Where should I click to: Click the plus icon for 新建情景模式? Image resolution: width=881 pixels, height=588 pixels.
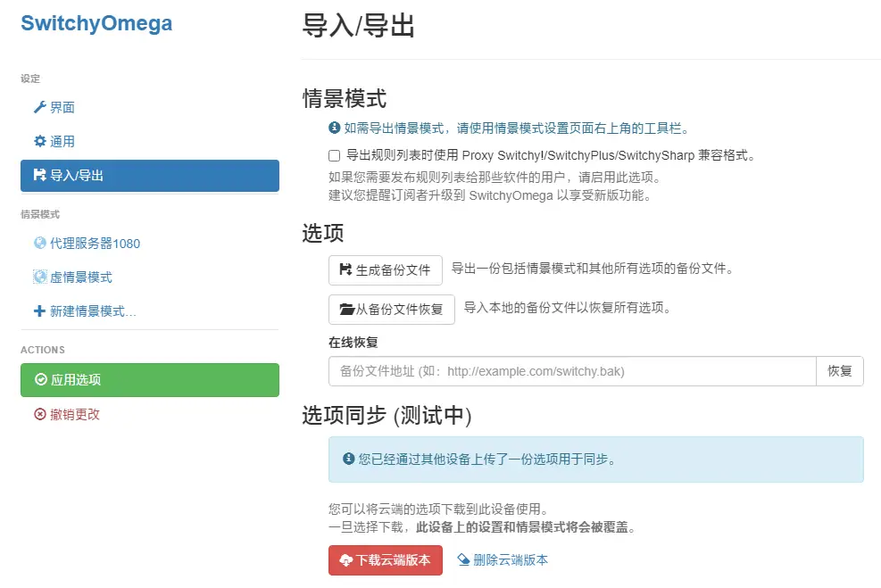coord(39,311)
